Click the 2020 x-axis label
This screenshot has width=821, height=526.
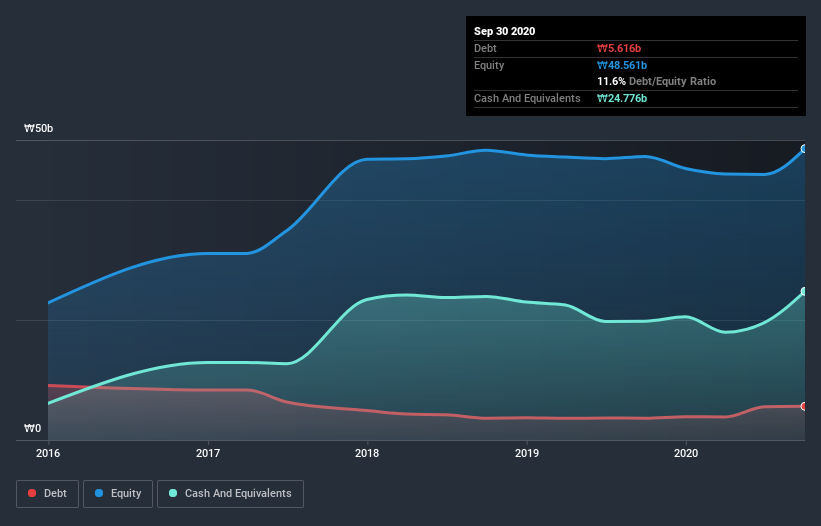[686, 453]
